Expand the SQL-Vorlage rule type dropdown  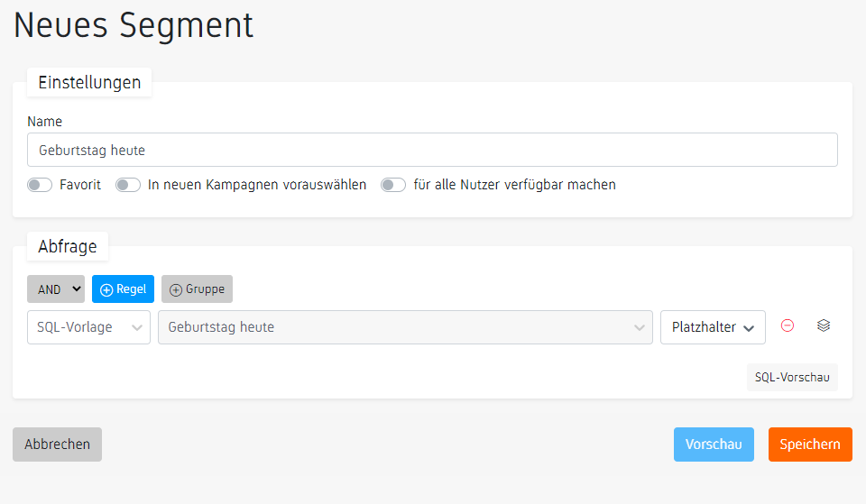[x=88, y=327]
